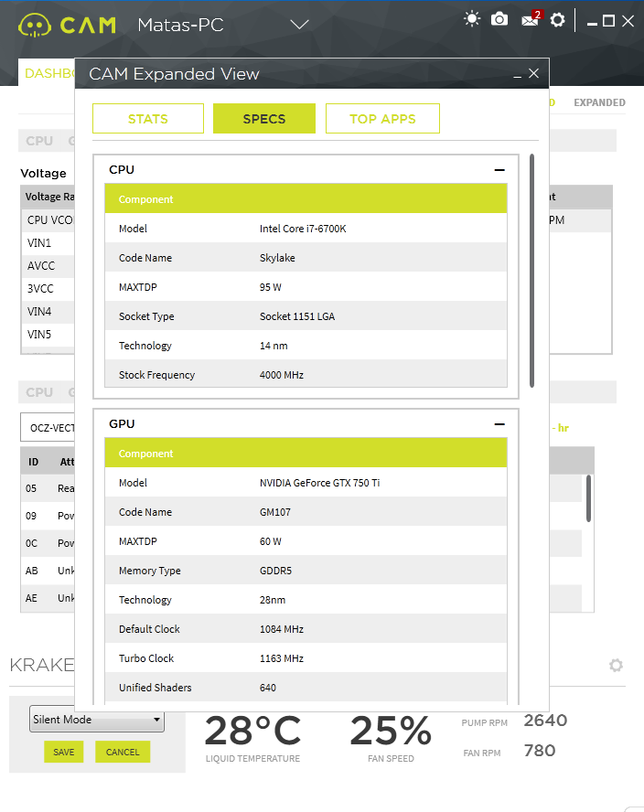Click the CANCEL button

pos(123,752)
